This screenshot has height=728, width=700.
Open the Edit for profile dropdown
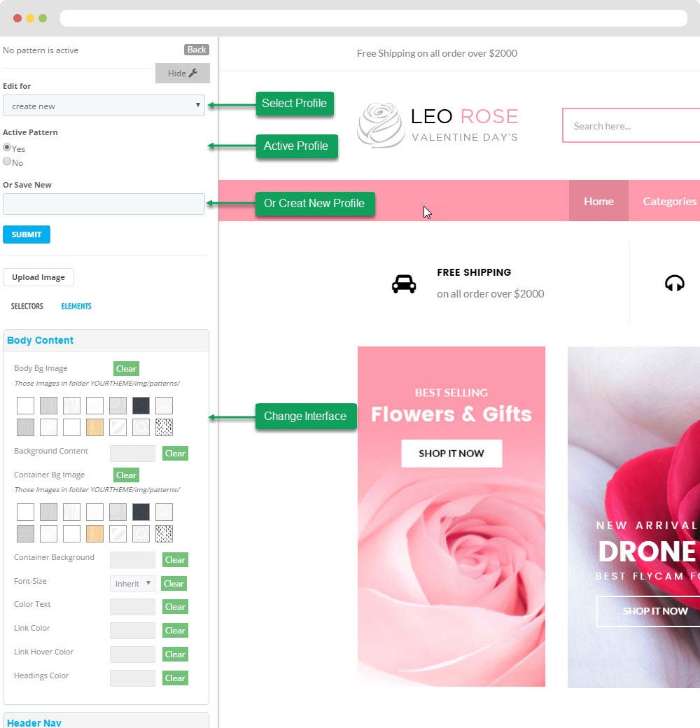tap(104, 106)
